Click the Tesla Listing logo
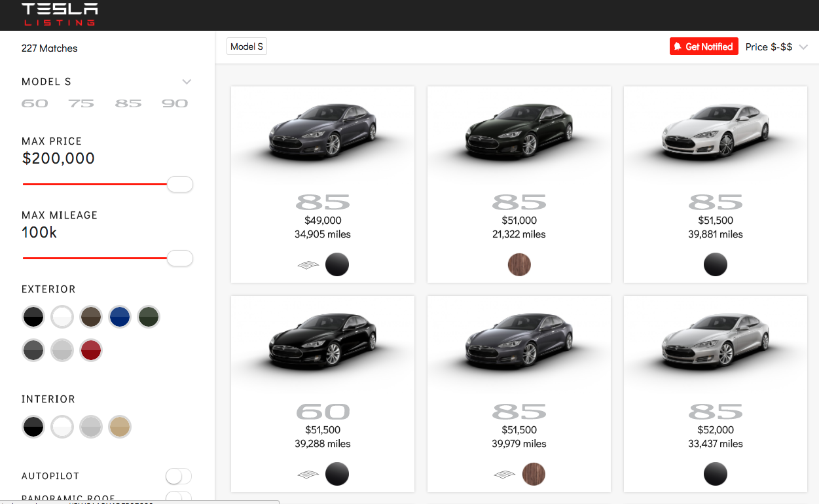Viewport: 819px width, 504px height. pyautogui.click(x=59, y=14)
